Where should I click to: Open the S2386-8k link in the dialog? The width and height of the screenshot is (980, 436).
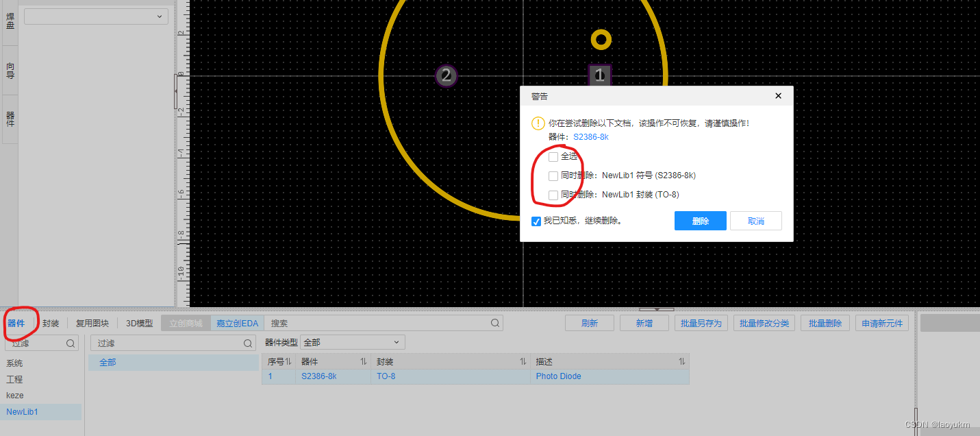(x=590, y=136)
